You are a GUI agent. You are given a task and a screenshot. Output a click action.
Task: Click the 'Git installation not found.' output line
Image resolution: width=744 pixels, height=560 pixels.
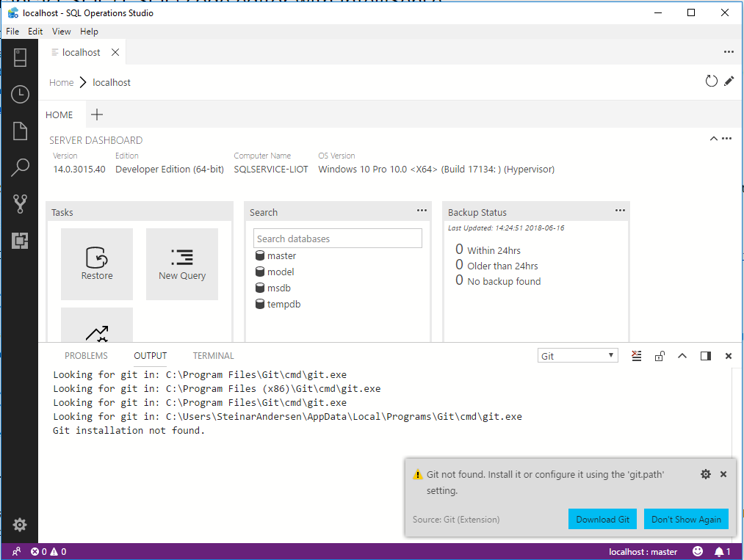[129, 431]
